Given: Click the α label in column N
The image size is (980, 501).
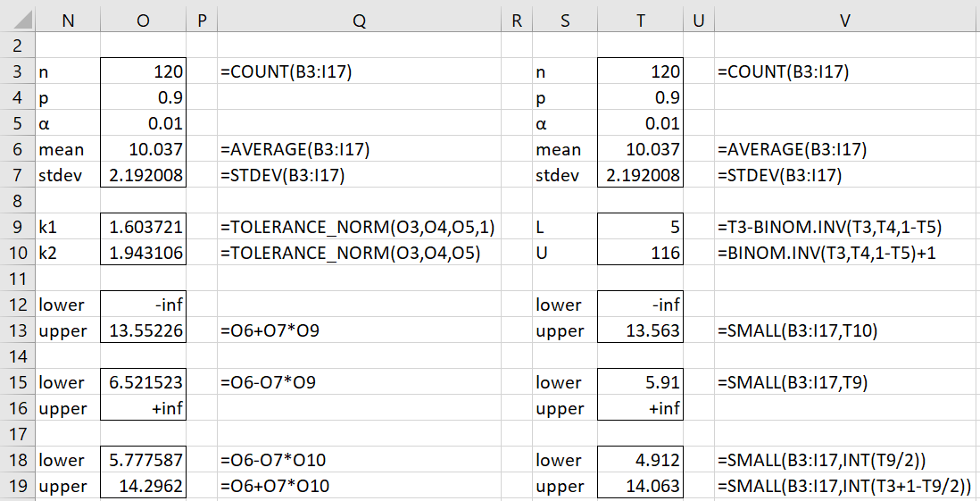Looking at the screenshot, I should click(x=43, y=124).
